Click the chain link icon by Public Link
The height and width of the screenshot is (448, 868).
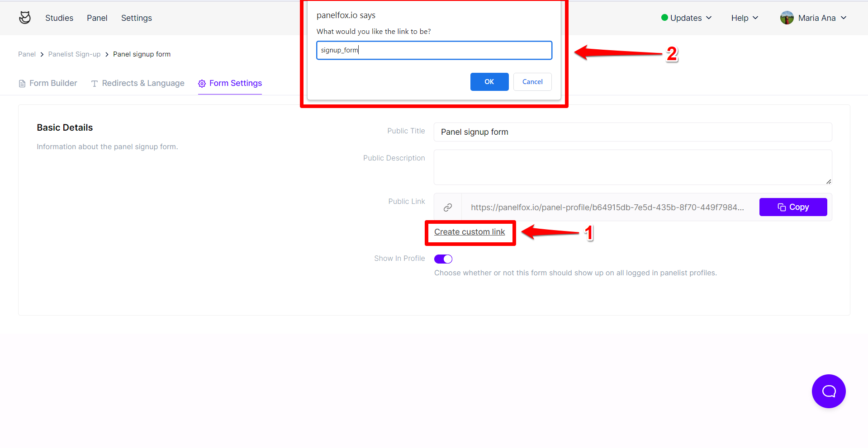coord(448,207)
